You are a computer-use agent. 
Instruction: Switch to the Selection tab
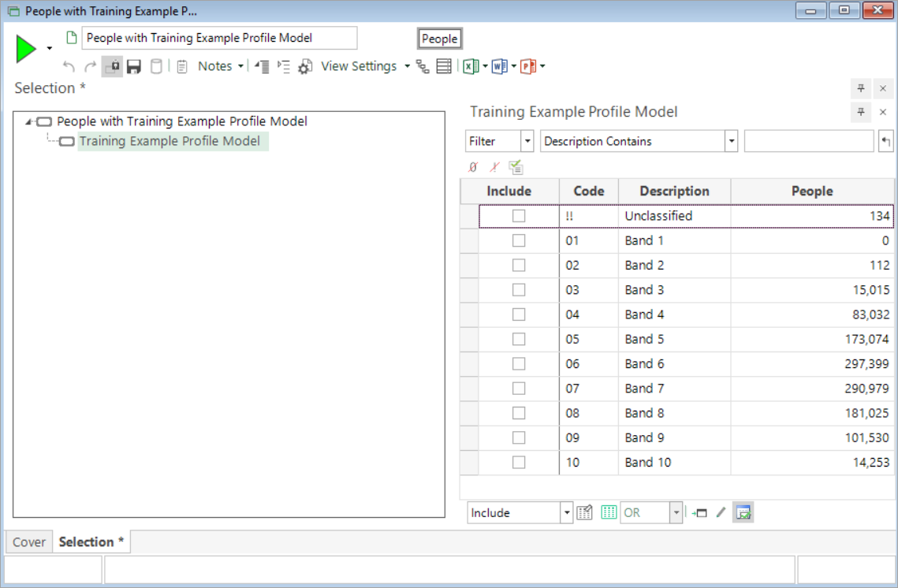tap(91, 541)
